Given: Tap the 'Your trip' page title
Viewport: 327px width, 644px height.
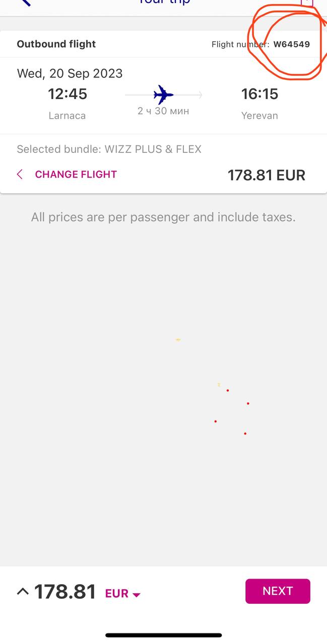Looking at the screenshot, I should click(x=164, y=2).
